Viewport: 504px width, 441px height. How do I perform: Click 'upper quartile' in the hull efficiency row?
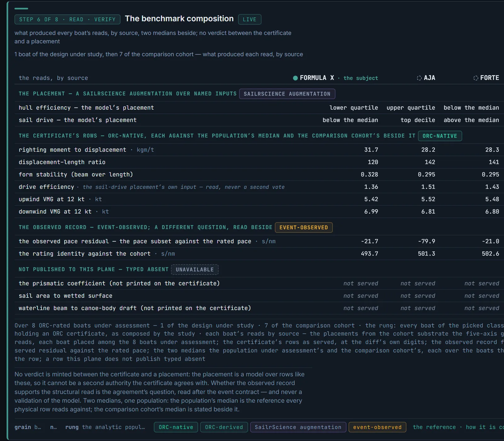[411, 108]
